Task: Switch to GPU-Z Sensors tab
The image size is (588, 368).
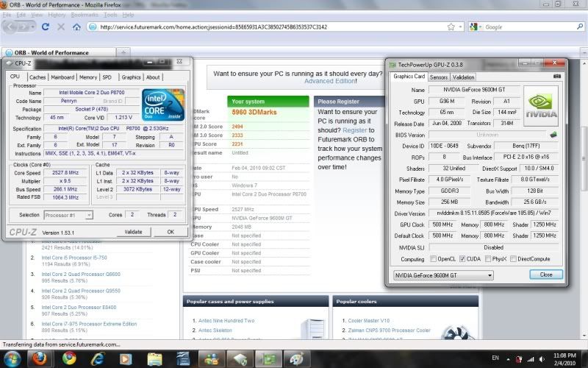Action: coord(438,77)
